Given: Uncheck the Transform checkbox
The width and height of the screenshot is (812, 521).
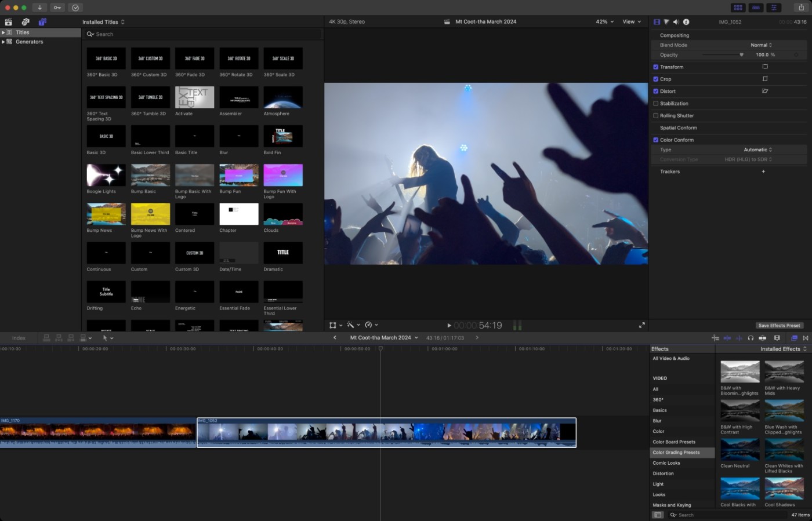Looking at the screenshot, I should (656, 67).
